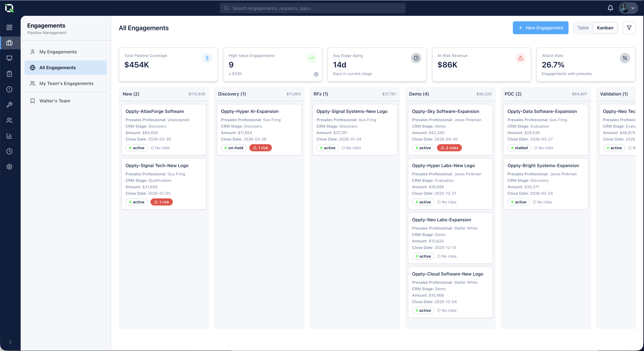The width and height of the screenshot is (644, 351).
Task: Open the alerts icon in sidebar
Action: [x=10, y=89]
